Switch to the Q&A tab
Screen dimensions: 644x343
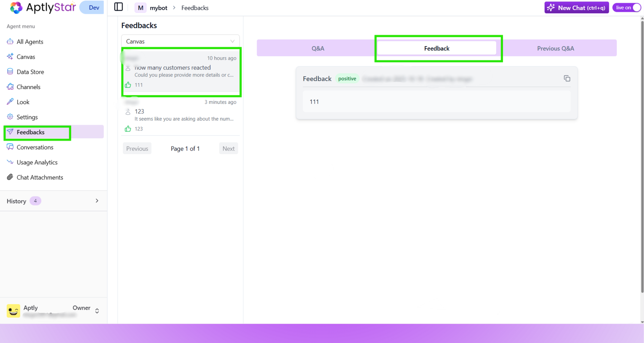[317, 48]
